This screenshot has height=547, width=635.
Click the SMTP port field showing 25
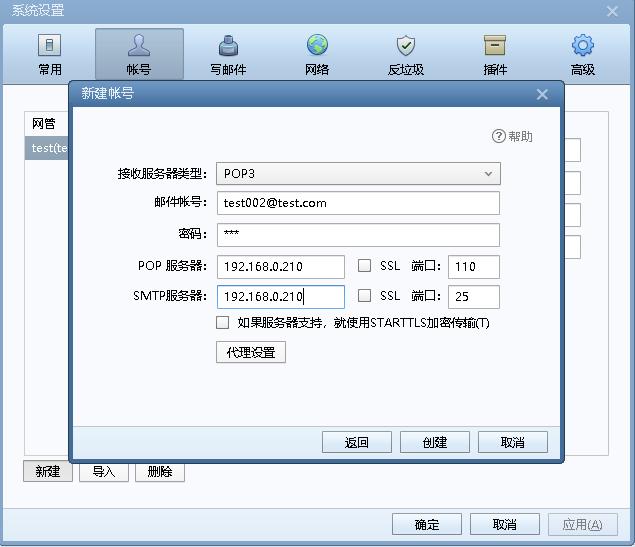[x=474, y=297]
